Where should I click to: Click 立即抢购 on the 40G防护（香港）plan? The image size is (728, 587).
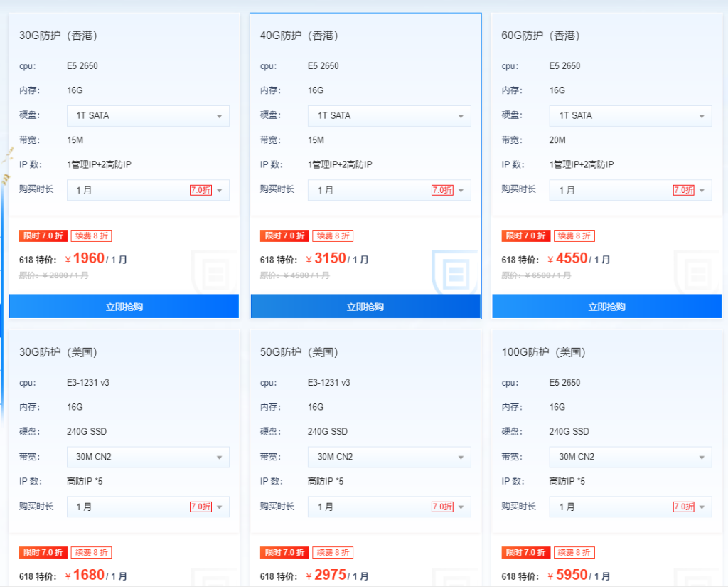click(x=365, y=306)
